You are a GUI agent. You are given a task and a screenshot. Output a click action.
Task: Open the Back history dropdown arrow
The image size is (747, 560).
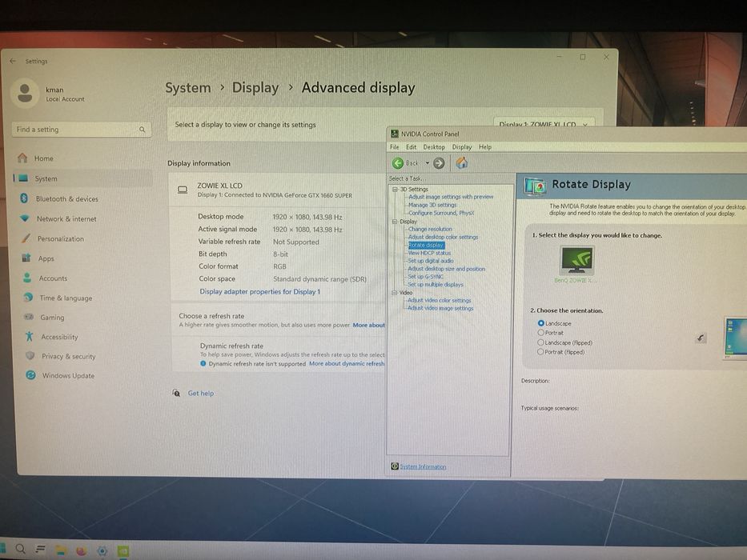click(x=428, y=163)
